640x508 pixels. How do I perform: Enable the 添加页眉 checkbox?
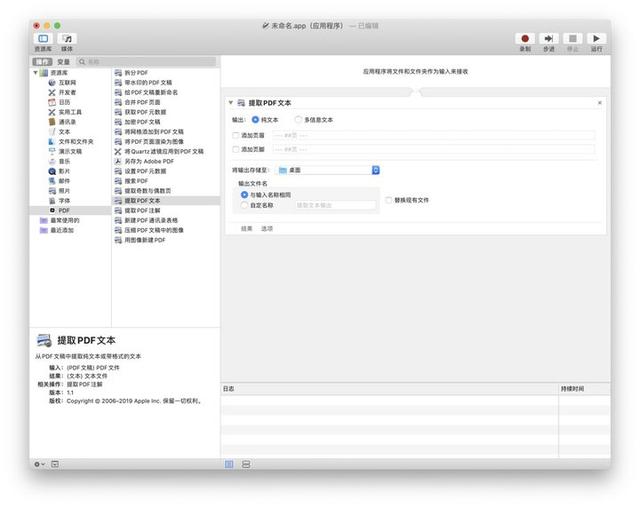[x=236, y=135]
